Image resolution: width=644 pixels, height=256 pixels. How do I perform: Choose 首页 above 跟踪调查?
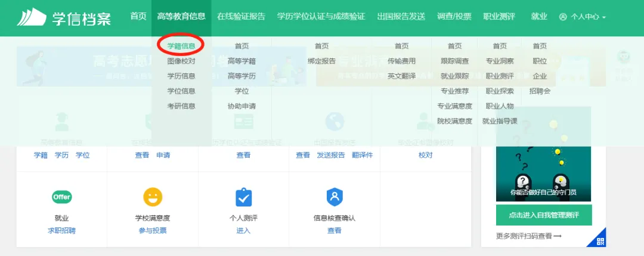454,46
